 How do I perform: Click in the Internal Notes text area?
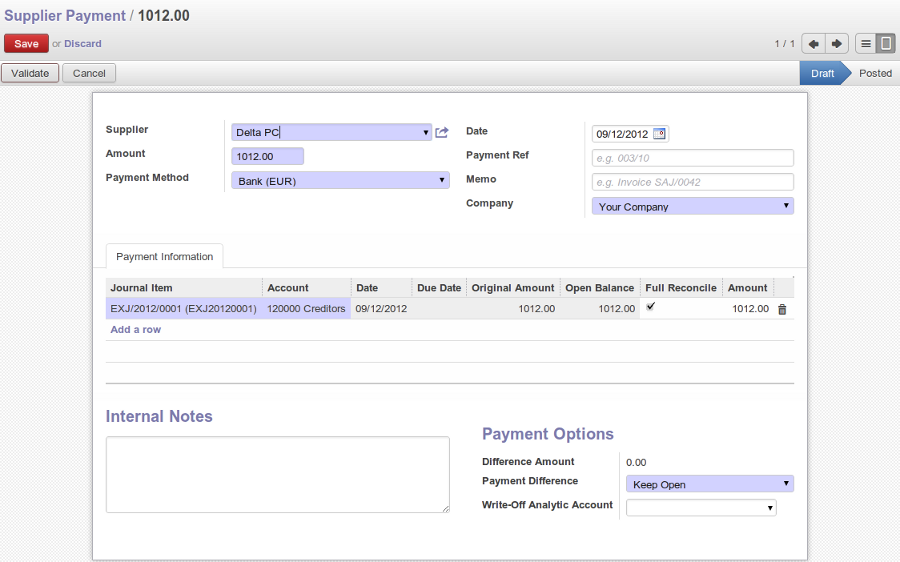[277, 475]
